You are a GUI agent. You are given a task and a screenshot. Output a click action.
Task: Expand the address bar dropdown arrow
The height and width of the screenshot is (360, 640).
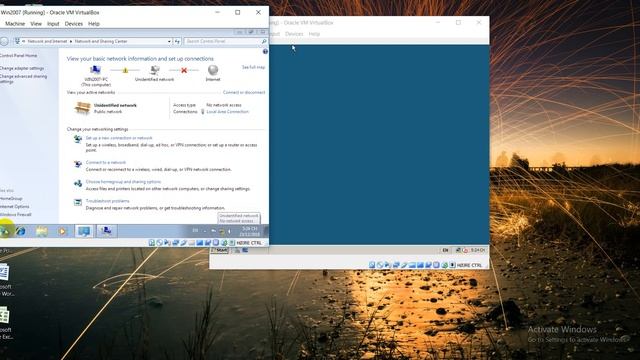click(x=169, y=41)
